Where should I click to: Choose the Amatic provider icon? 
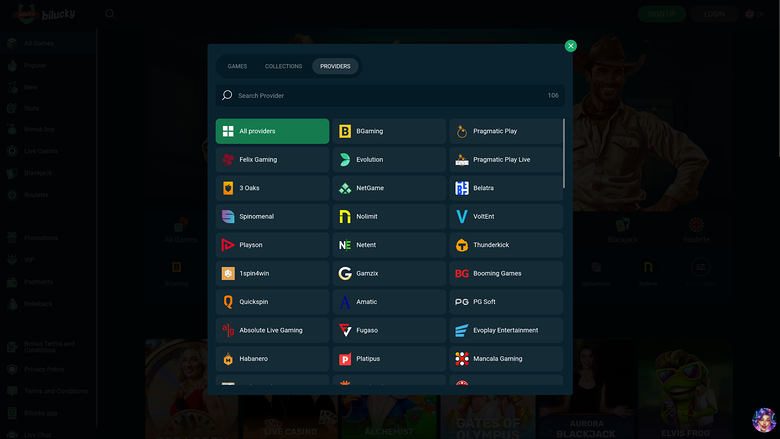345,302
